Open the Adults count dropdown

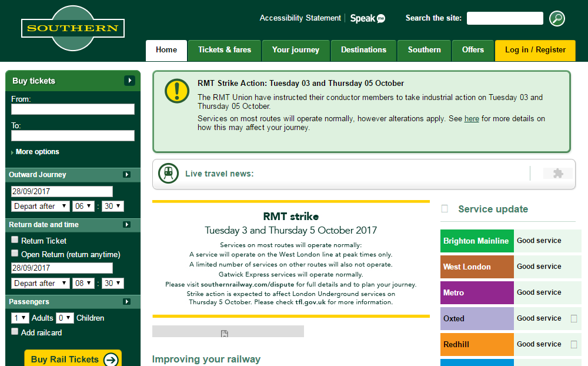point(20,318)
